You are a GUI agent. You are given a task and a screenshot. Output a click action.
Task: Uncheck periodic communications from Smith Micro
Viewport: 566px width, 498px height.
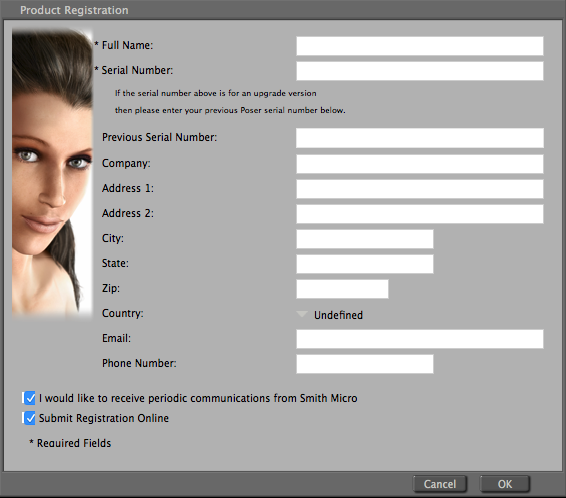(x=29, y=398)
